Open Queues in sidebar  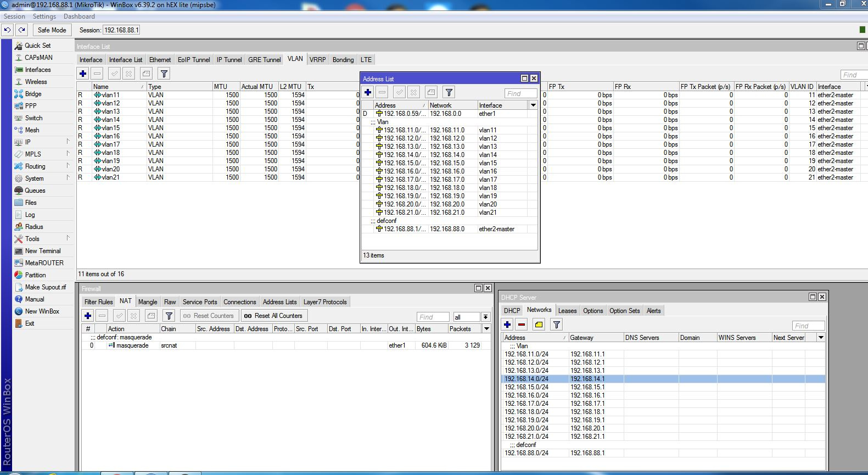(35, 191)
